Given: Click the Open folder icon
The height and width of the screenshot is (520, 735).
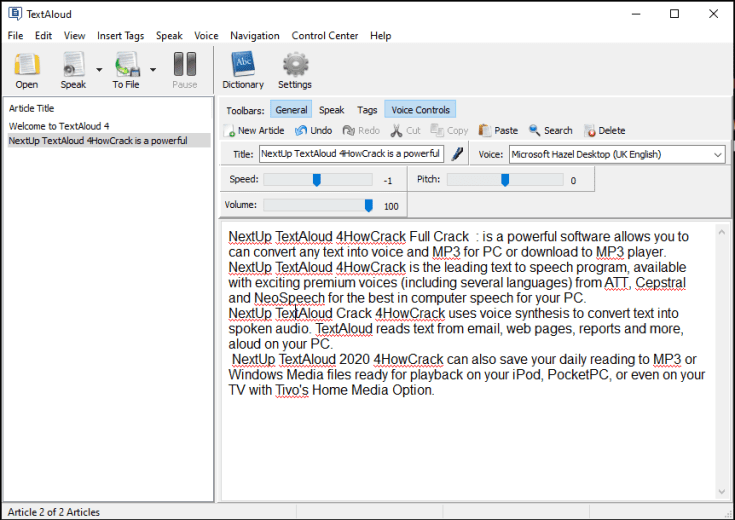Looking at the screenshot, I should pyautogui.click(x=27, y=64).
